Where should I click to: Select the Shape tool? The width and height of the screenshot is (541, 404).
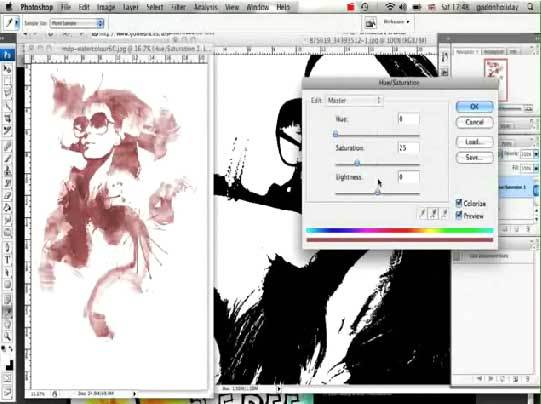(7, 285)
